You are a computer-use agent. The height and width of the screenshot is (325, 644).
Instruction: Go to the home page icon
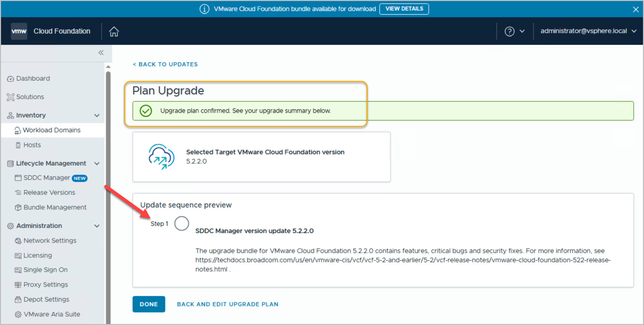point(114,31)
